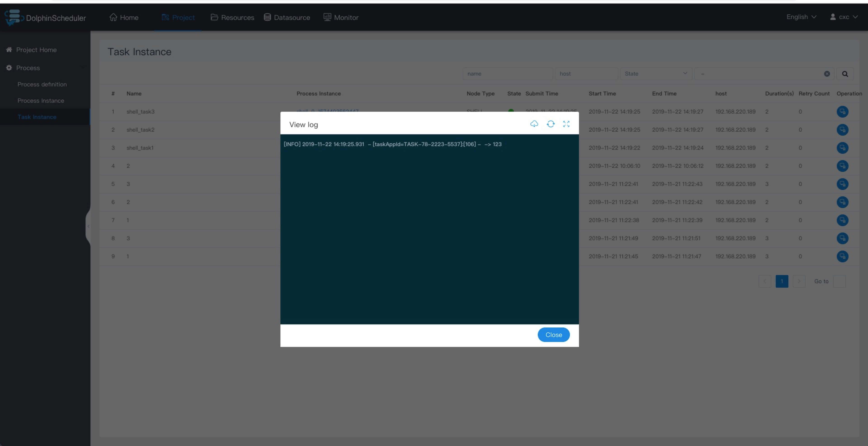This screenshot has height=446, width=868.
Task: Expand the cxc user menu
Action: pyautogui.click(x=844, y=17)
